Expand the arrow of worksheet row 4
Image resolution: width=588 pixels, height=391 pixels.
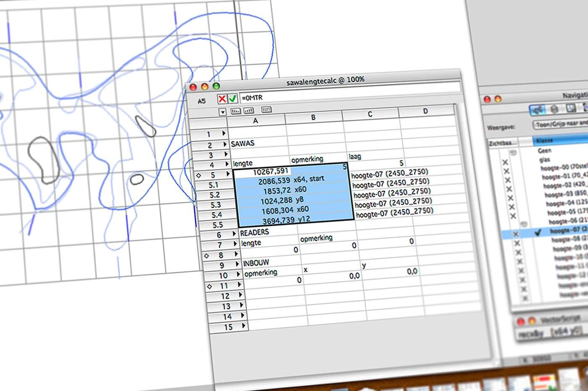coord(227,164)
